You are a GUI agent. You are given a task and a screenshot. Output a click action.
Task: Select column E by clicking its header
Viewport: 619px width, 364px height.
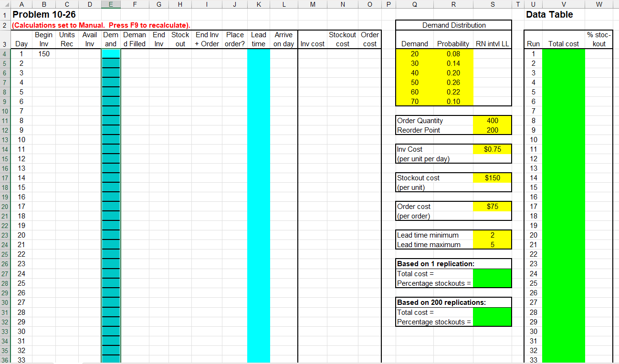tap(111, 4)
